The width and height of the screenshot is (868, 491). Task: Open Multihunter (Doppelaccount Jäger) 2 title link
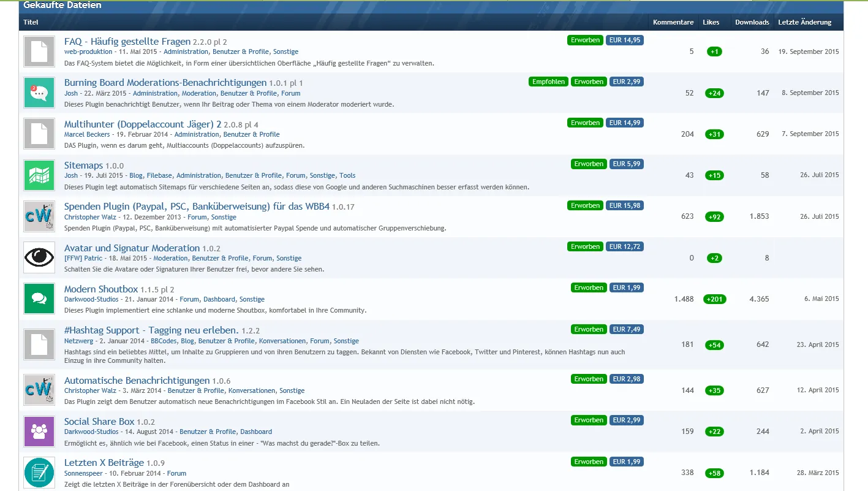click(x=143, y=124)
